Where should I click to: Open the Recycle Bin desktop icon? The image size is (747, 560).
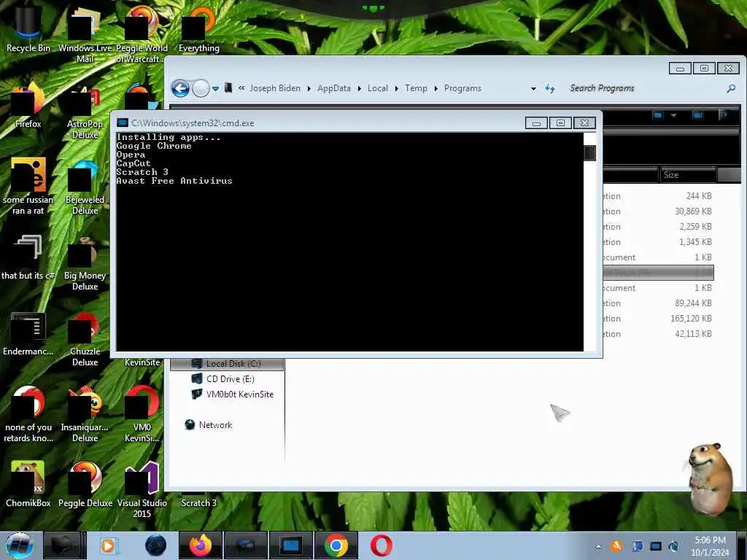(x=28, y=28)
